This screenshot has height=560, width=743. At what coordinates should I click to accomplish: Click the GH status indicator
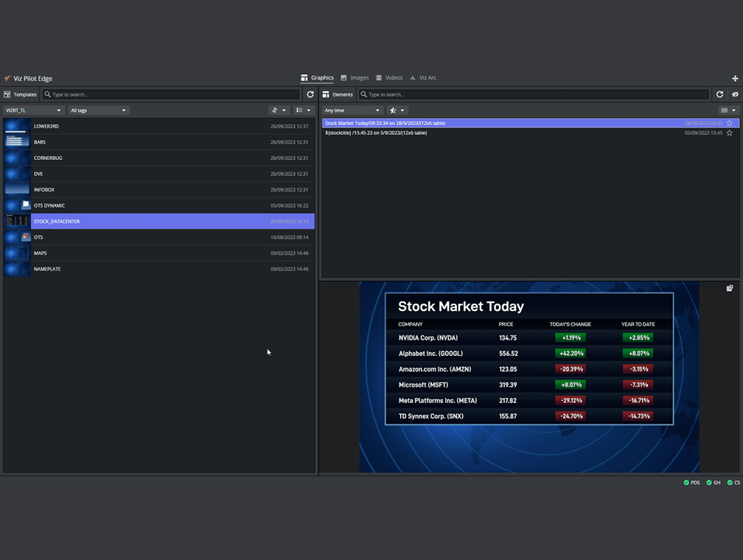[714, 483]
